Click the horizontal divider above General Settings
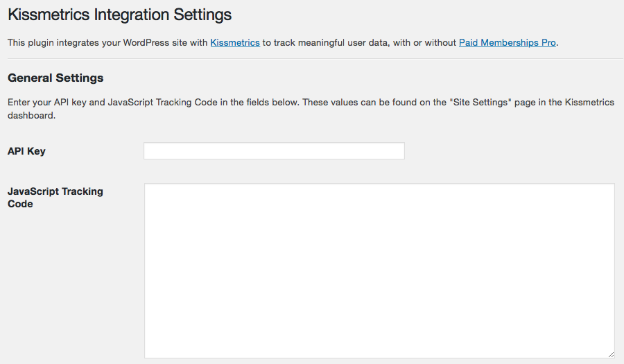Viewport: 624px width, 364px height. (312, 59)
